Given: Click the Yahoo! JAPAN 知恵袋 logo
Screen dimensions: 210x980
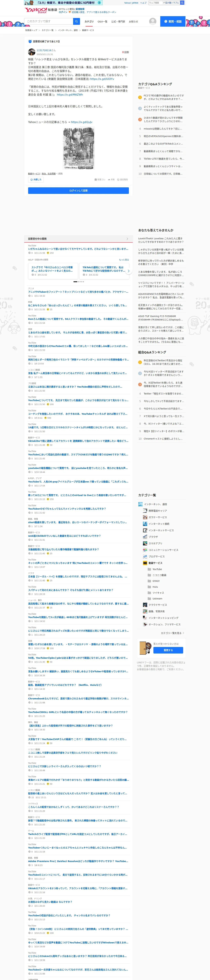Looking at the screenshot, I should (41, 10).
